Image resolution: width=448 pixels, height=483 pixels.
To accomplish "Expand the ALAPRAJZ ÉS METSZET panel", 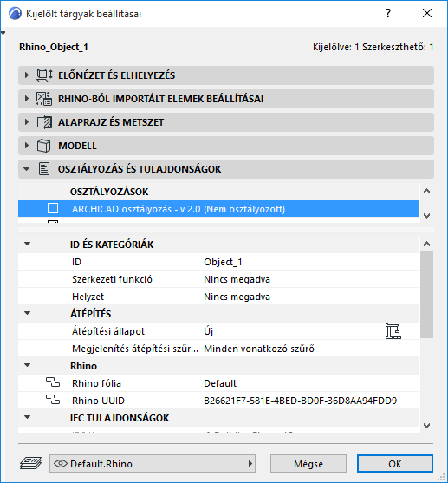I will click(27, 122).
